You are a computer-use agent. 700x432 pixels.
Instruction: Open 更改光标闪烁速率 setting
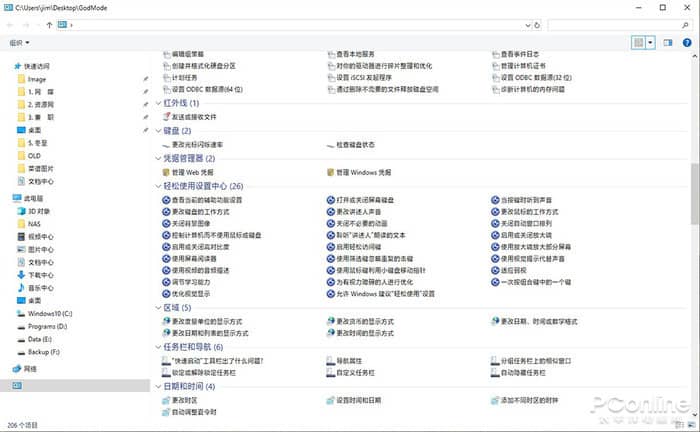(x=197, y=145)
